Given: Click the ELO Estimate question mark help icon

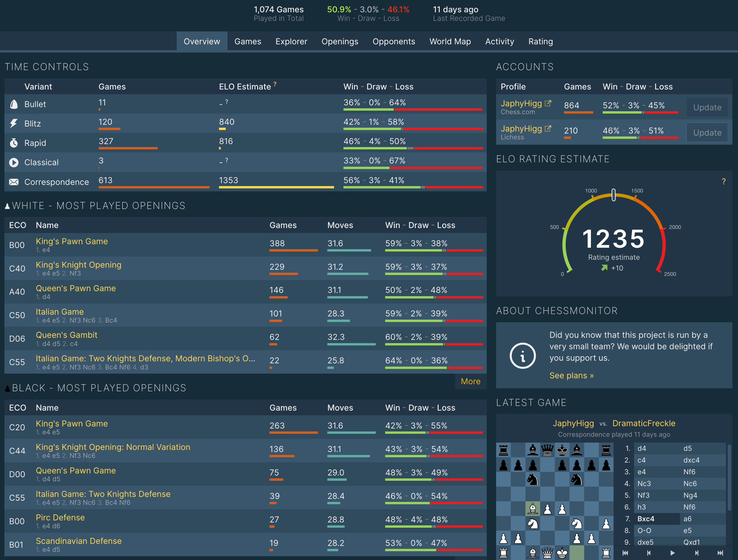Looking at the screenshot, I should click(x=275, y=84).
